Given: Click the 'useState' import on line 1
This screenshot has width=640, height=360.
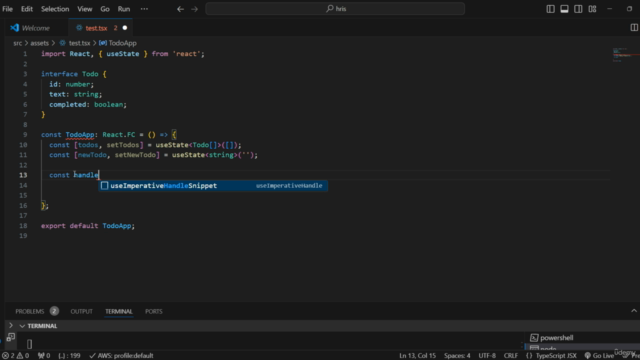Looking at the screenshot, I should click(122, 54).
